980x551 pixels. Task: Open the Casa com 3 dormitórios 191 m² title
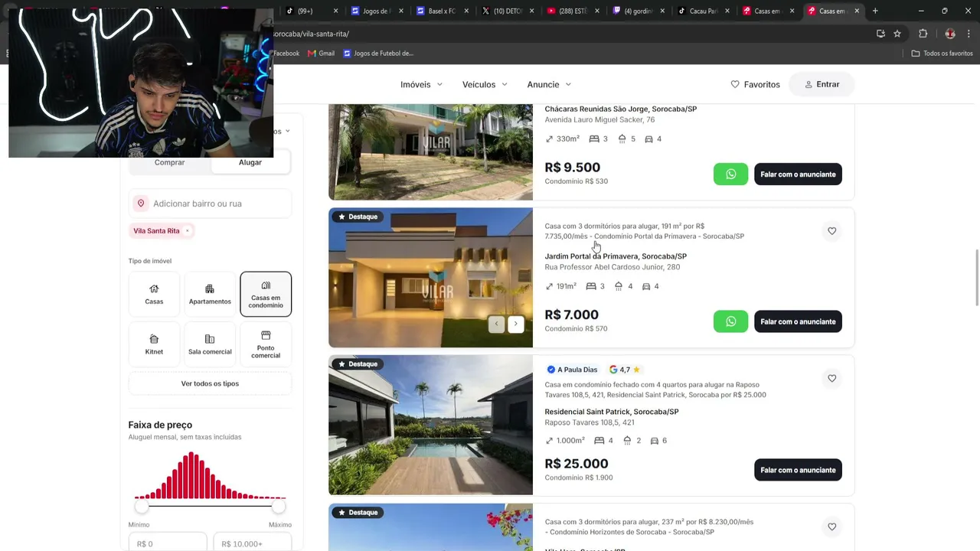click(x=644, y=231)
